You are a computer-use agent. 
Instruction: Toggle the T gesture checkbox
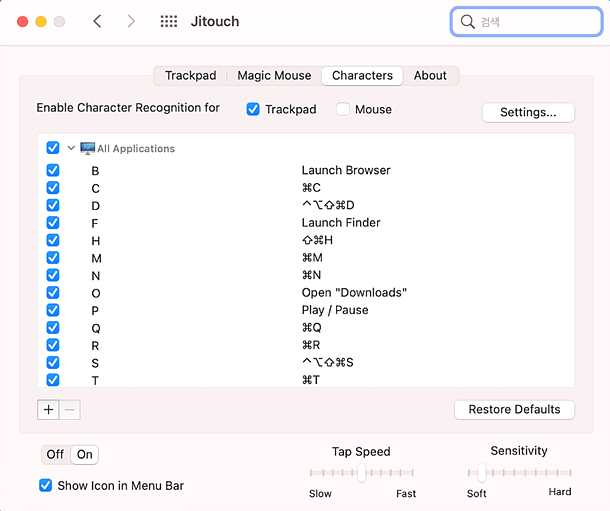pyautogui.click(x=53, y=380)
